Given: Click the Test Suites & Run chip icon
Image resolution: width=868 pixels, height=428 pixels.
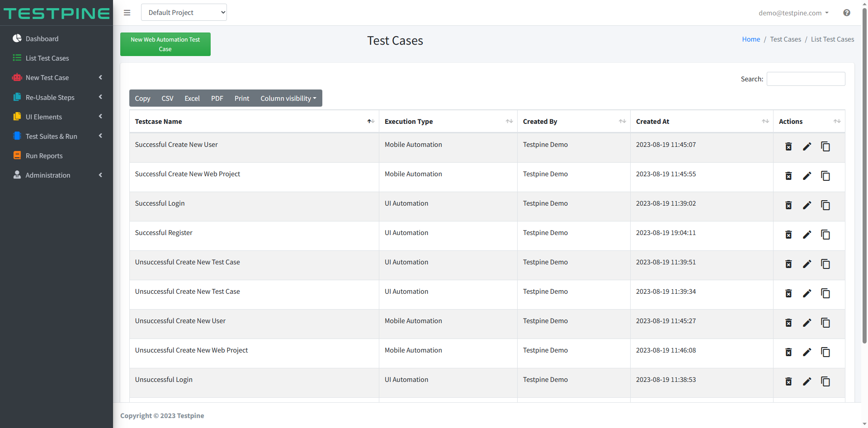Looking at the screenshot, I should (17, 136).
